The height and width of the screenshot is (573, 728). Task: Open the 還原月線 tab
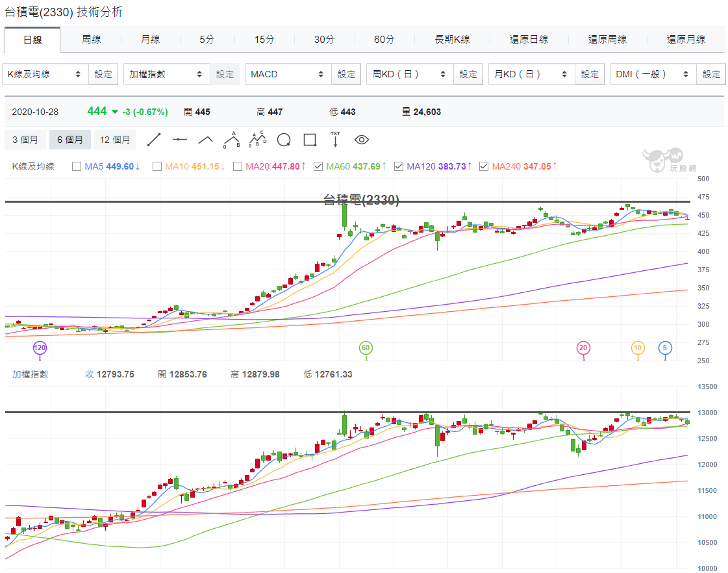click(686, 40)
